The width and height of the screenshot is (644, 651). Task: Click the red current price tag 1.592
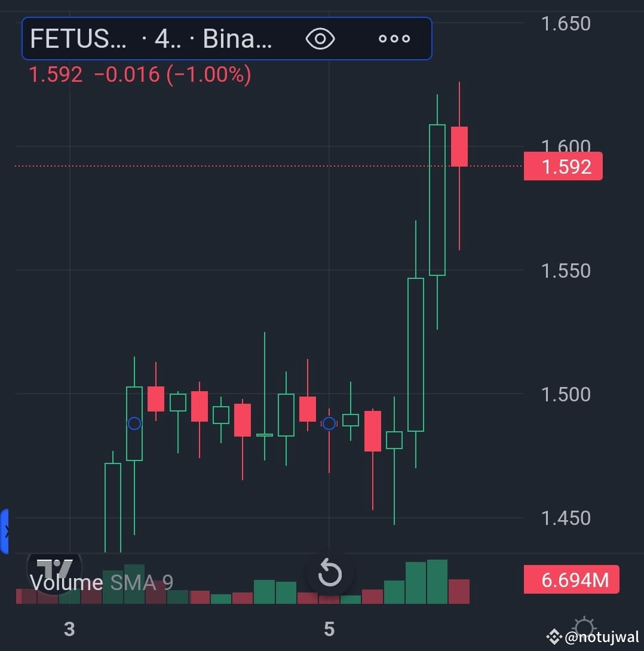(x=562, y=166)
